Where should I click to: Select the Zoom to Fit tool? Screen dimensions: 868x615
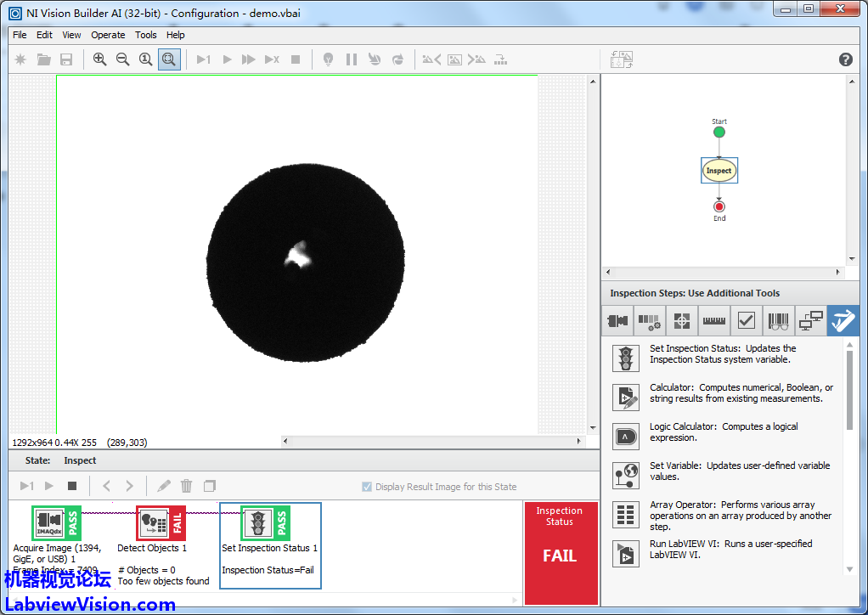[x=169, y=59]
